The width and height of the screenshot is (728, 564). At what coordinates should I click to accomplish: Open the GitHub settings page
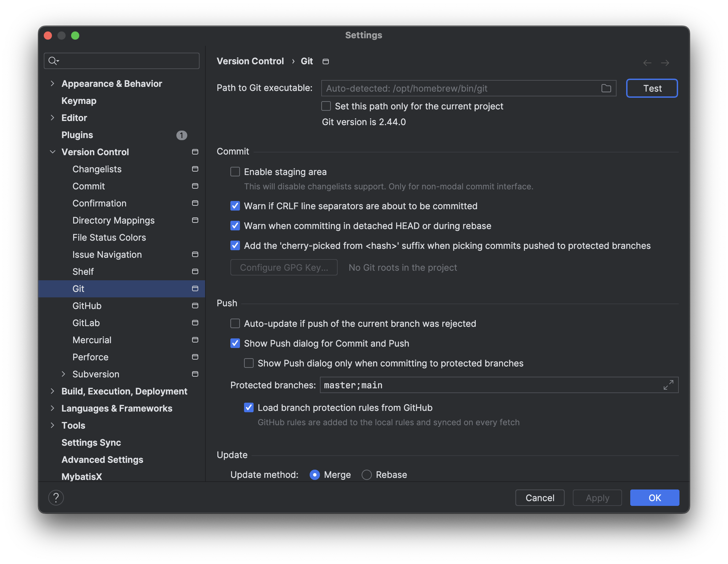(87, 306)
